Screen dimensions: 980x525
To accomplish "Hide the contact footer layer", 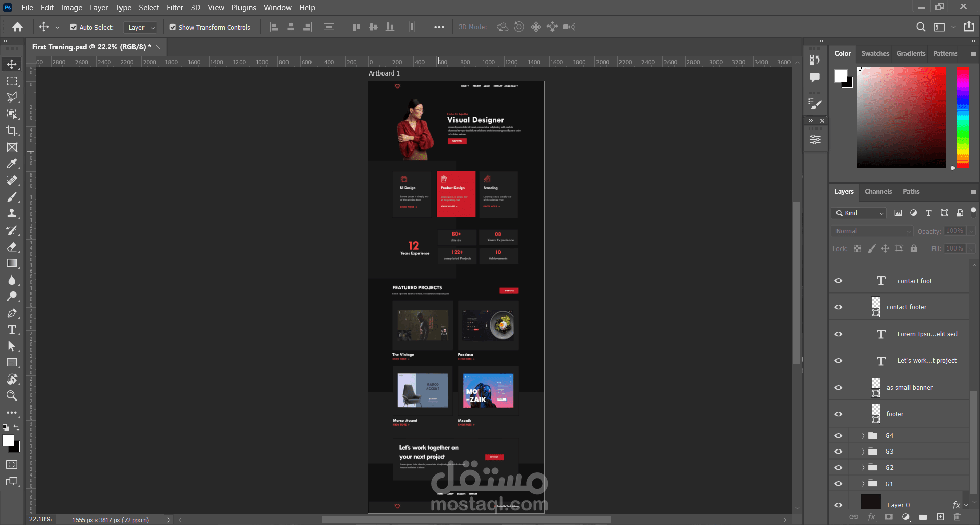I will pos(839,307).
